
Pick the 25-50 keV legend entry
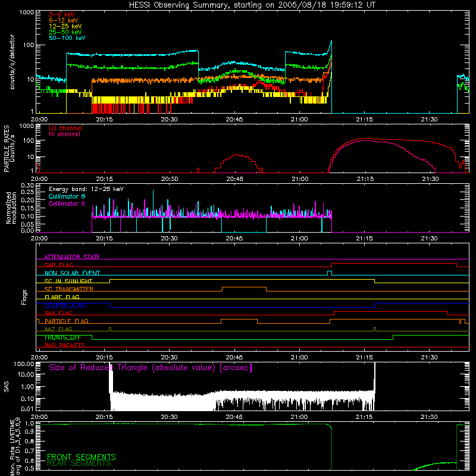[65, 32]
